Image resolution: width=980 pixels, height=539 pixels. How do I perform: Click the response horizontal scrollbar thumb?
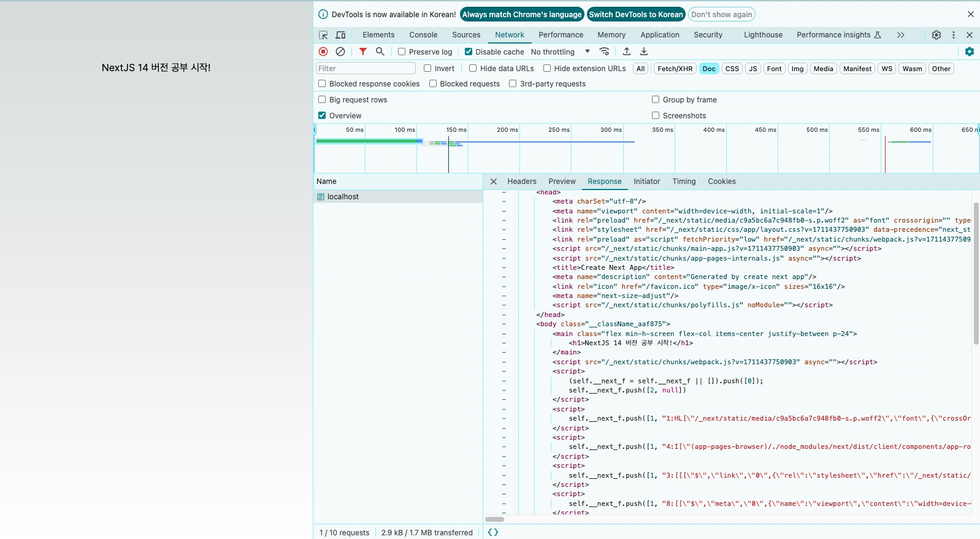point(494,519)
